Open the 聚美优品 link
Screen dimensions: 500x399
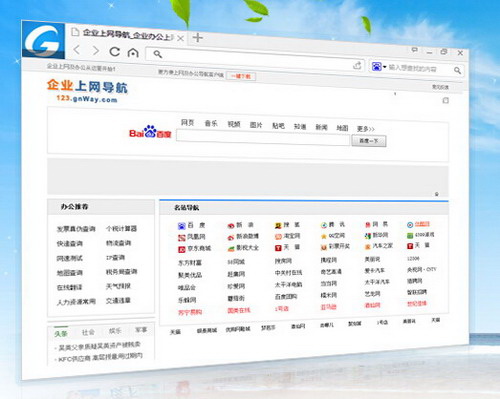tap(190, 275)
